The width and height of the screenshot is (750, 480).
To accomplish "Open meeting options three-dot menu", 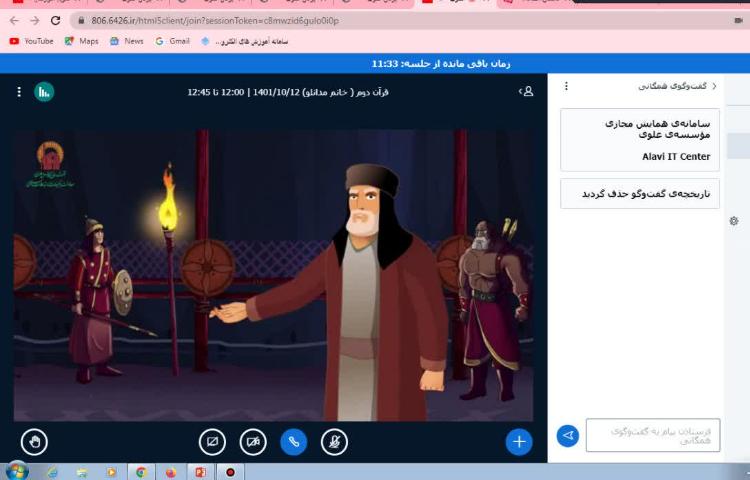I will [x=19, y=92].
